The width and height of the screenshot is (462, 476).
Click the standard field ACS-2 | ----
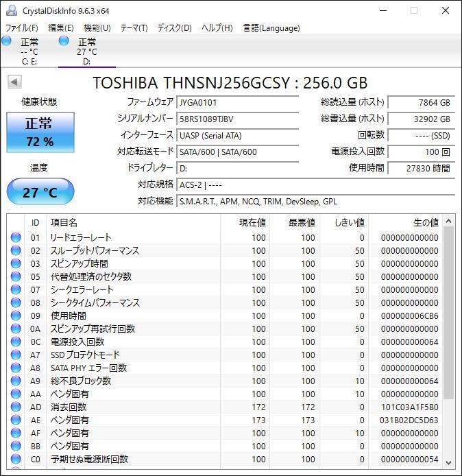click(x=315, y=185)
